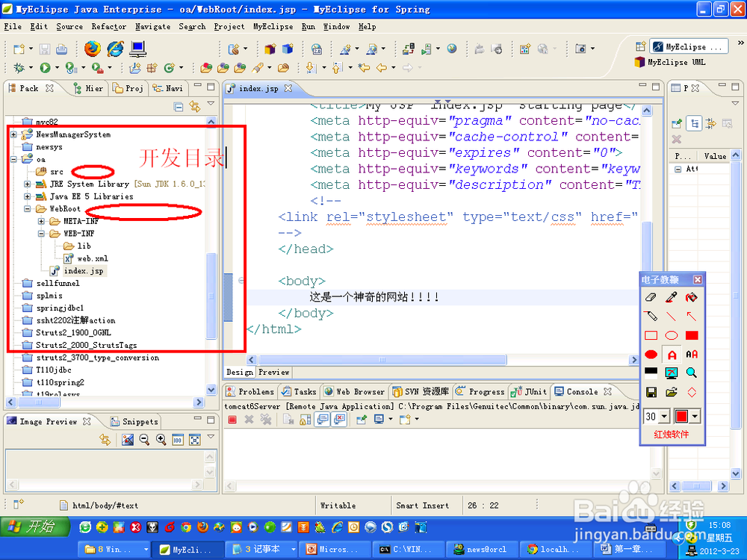Open the Web Browser tab
This screenshot has width=747, height=560.
click(x=354, y=392)
